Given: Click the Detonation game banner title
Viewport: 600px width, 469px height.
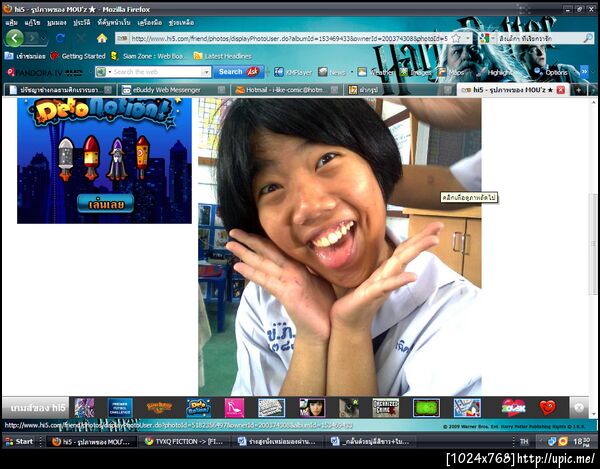Looking at the screenshot, I should [x=102, y=112].
